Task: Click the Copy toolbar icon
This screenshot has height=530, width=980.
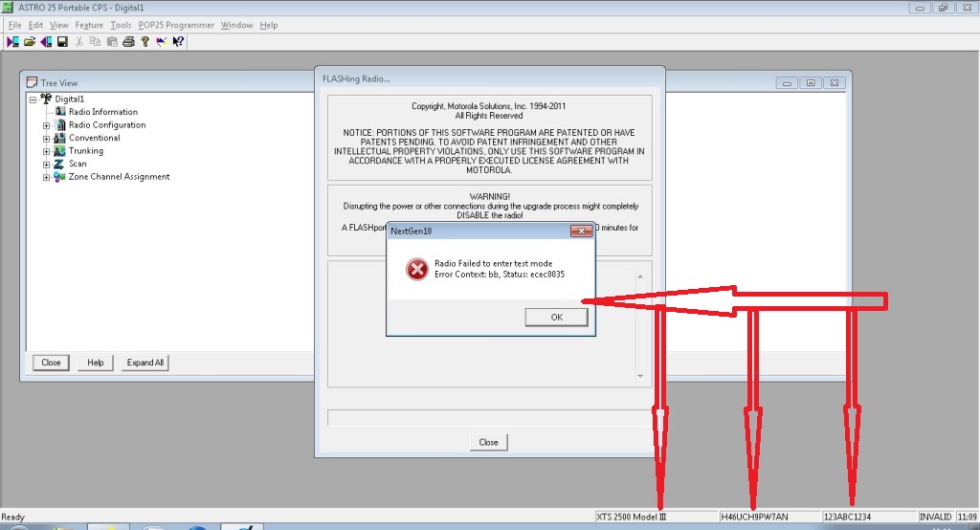Action: point(95,42)
